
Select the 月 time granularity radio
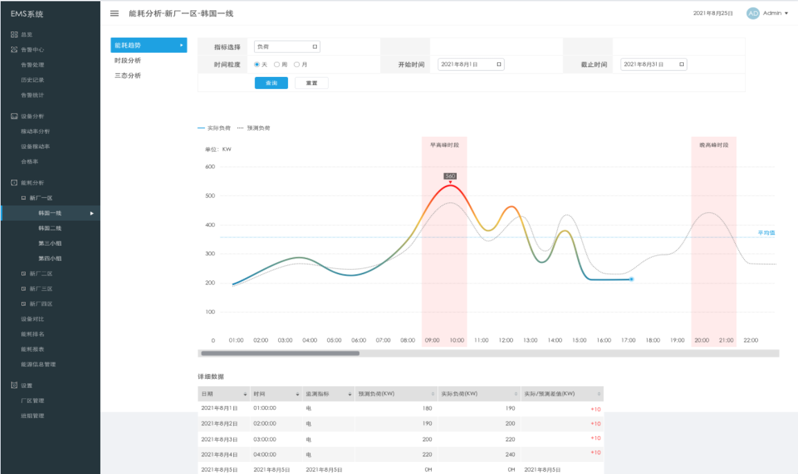coord(297,64)
